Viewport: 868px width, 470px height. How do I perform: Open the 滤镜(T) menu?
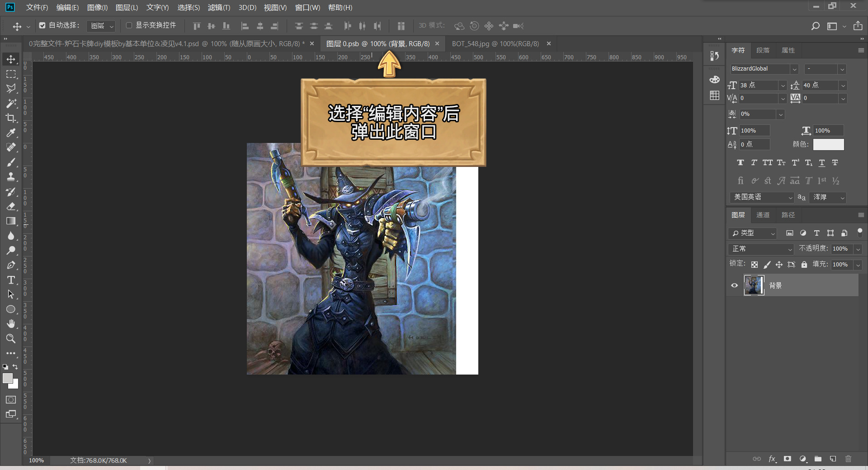click(x=219, y=8)
